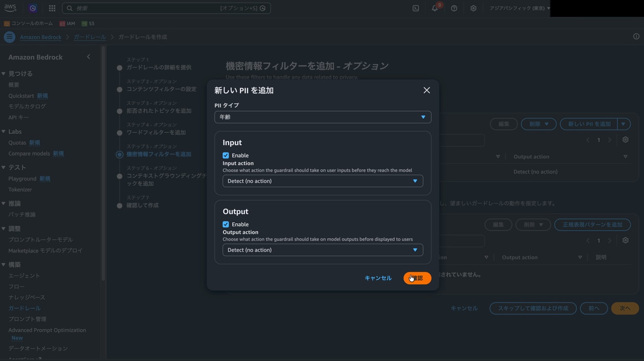Click the 新しい PII を追加 button behind the dialog

pos(589,124)
